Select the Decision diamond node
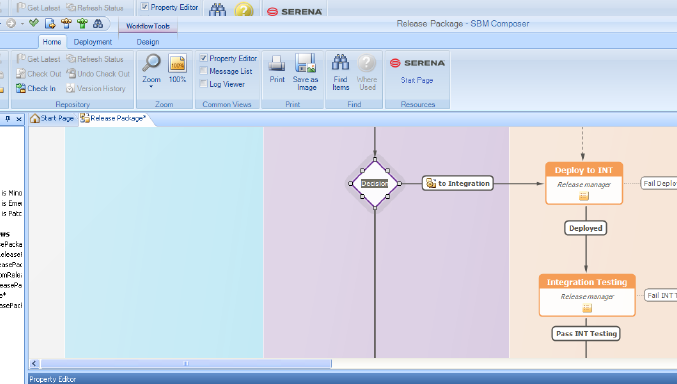The width and height of the screenshot is (677, 384). [x=375, y=184]
